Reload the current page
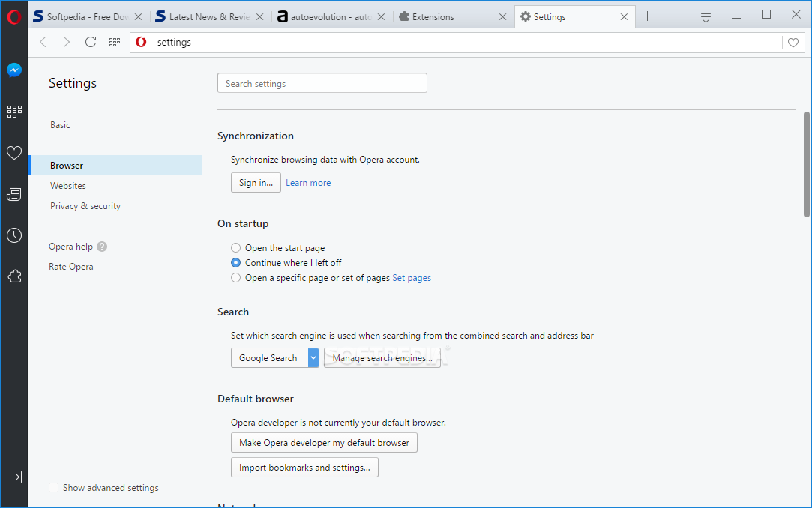Viewport: 812px width, 508px height. coord(91,42)
